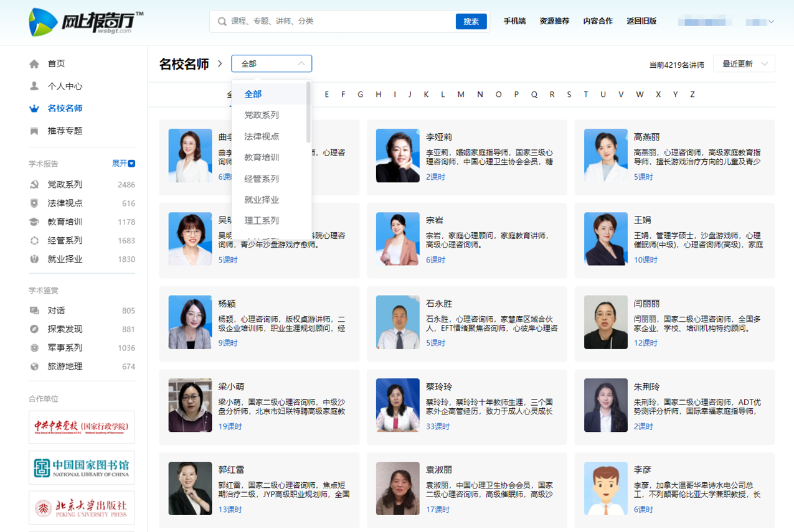Click the home icon beside 首页
This screenshot has height=532, width=794.
34,64
